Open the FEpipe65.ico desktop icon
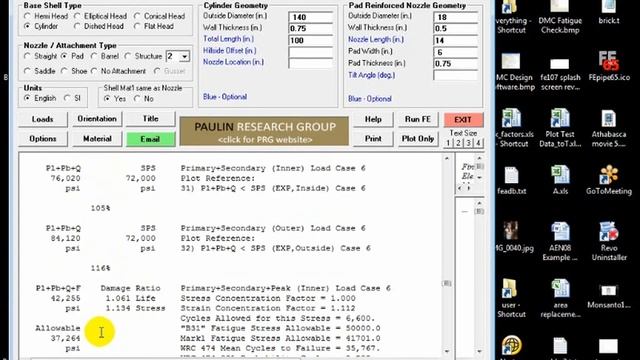Screen dimensions: 640x360 point(609,66)
